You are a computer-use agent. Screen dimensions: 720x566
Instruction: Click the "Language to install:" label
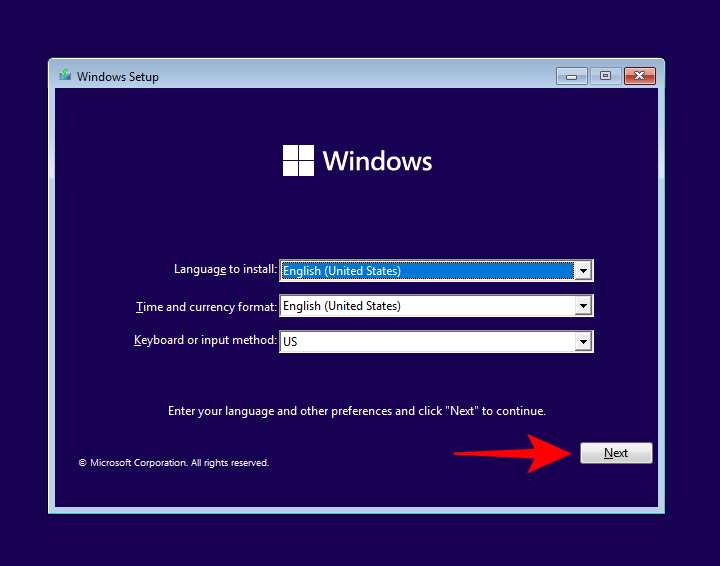[225, 269]
